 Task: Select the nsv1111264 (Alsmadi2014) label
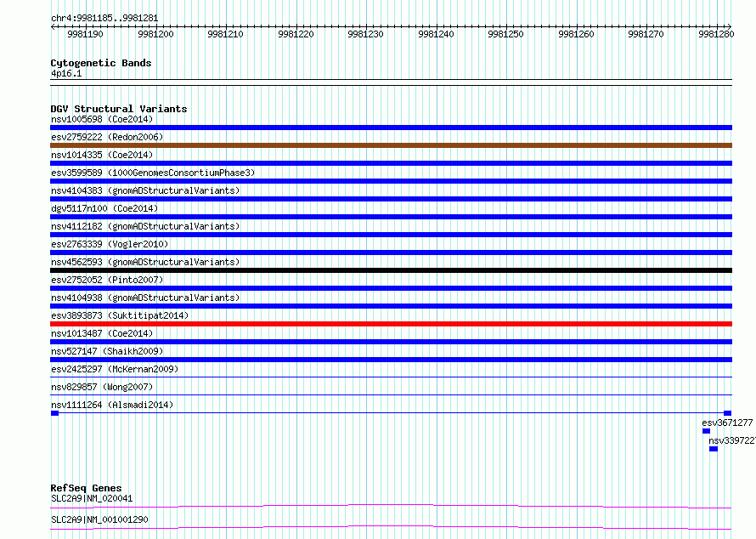pos(112,405)
